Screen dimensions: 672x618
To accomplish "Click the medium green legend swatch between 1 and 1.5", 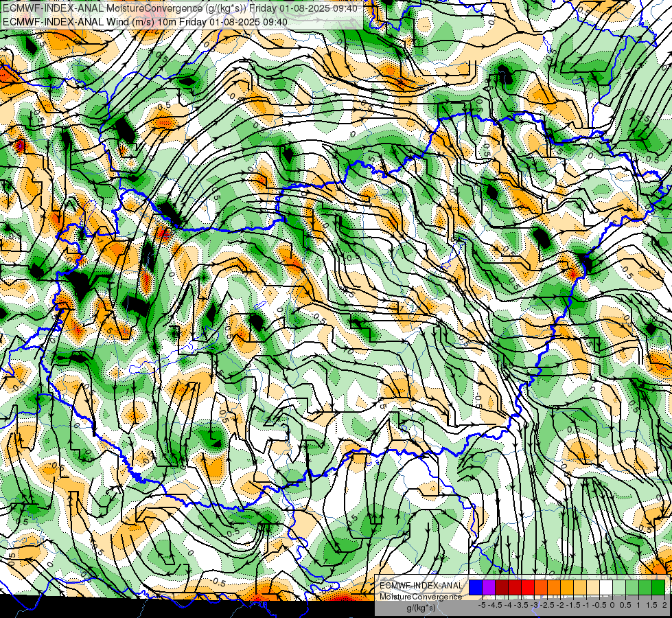I will click(645, 588).
